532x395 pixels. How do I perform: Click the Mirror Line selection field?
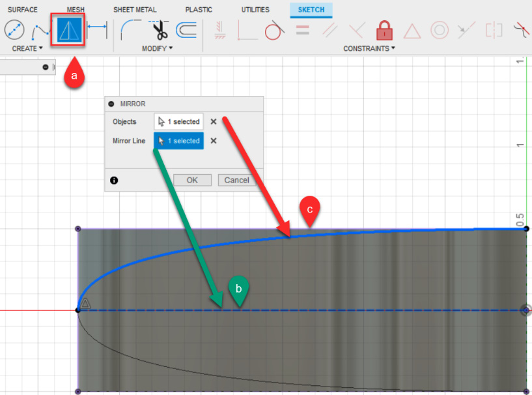(178, 141)
